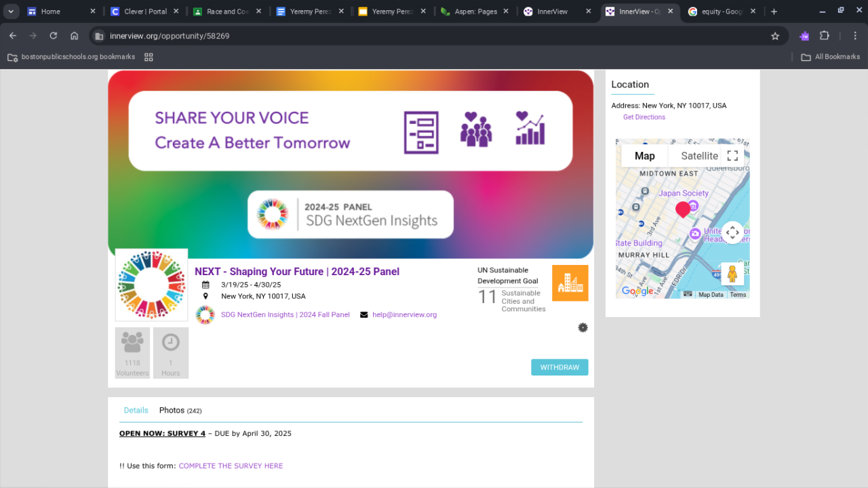The height and width of the screenshot is (488, 868).
Task: Open the purple extension icon in toolbar
Action: (804, 36)
